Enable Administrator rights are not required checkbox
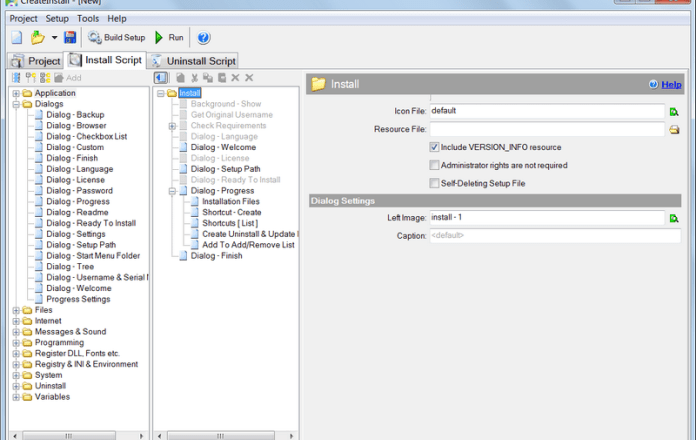696x440 pixels. click(x=434, y=165)
